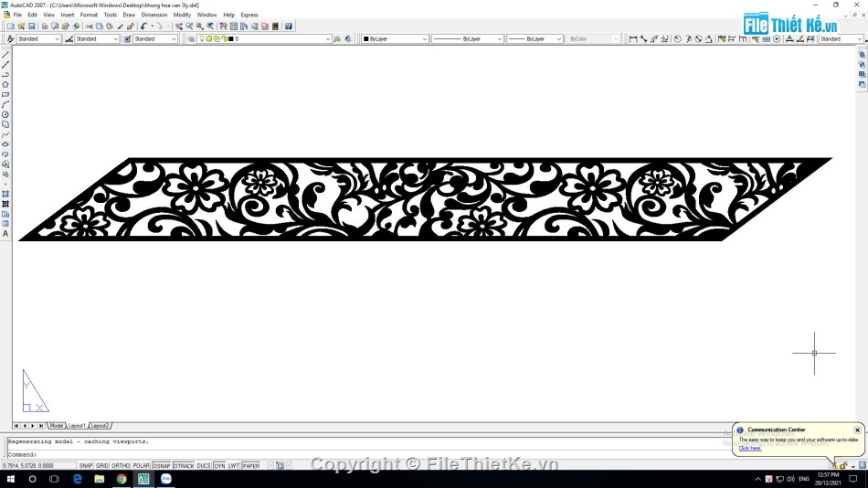The height and width of the screenshot is (488, 868).
Task: Switch to the Layout2 tab
Action: click(100, 426)
